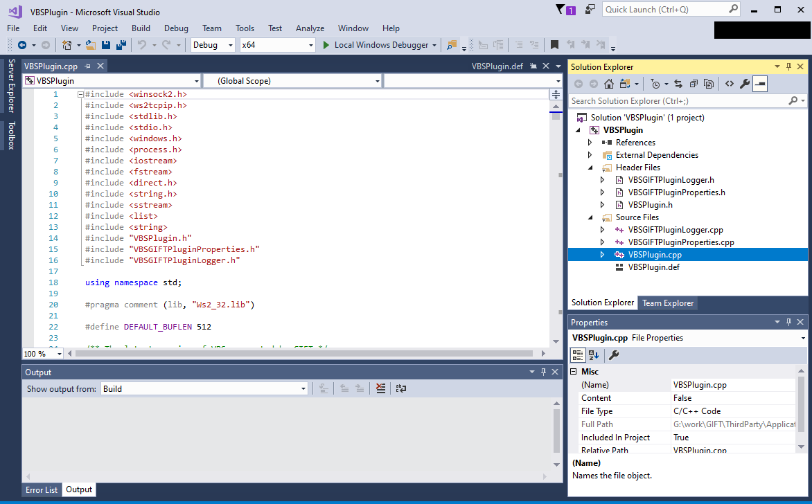
Task: Pin the VBSPlugin.cpp editor tab
Action: click(87, 66)
